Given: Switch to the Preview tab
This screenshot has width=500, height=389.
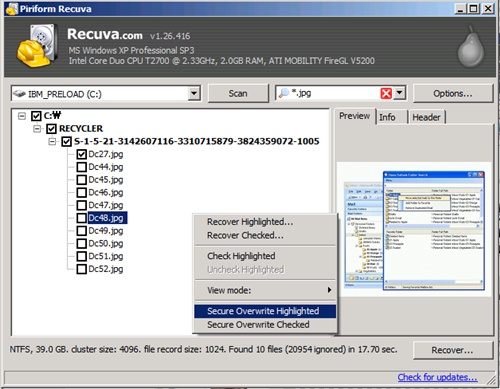Looking at the screenshot, I should [x=354, y=116].
